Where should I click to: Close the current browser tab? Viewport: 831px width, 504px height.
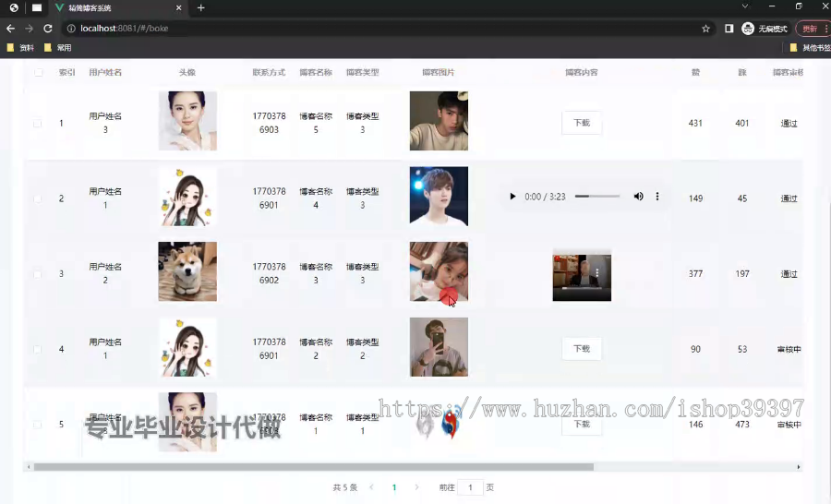pos(178,8)
